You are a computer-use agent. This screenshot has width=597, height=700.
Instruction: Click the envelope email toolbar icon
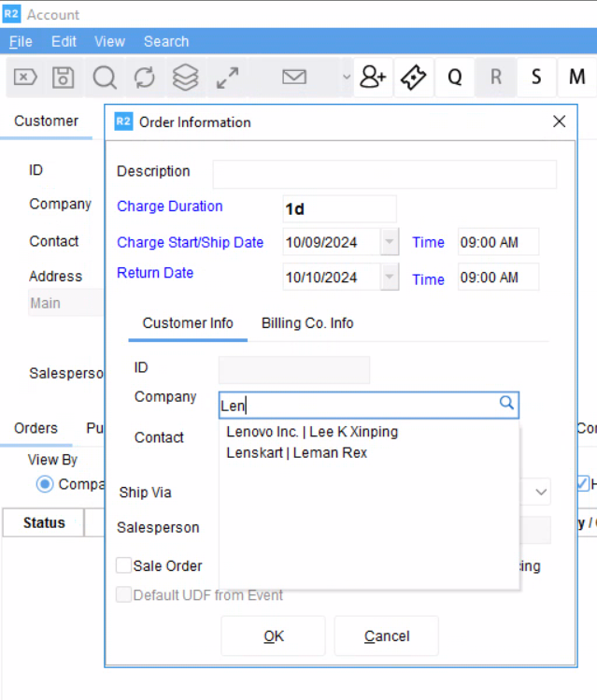click(294, 78)
